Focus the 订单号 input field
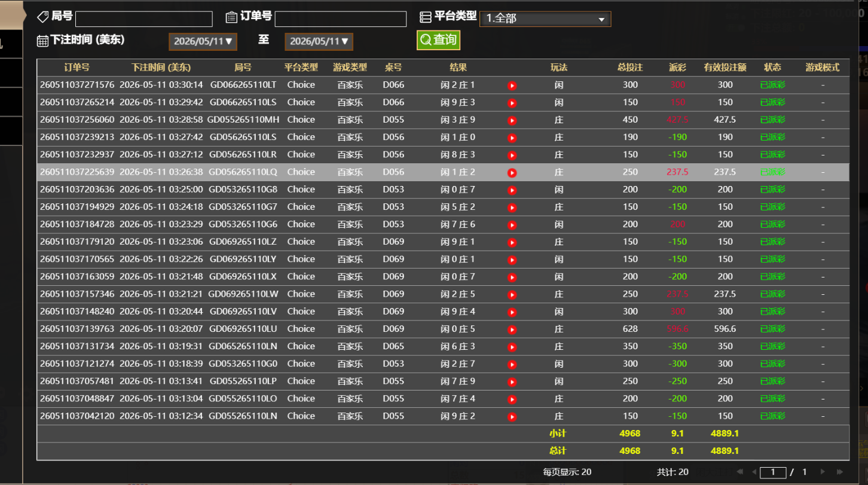868x485 pixels. point(341,19)
